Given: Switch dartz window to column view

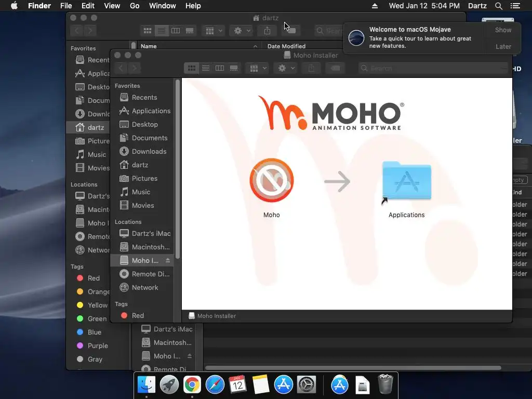Looking at the screenshot, I should [176, 31].
